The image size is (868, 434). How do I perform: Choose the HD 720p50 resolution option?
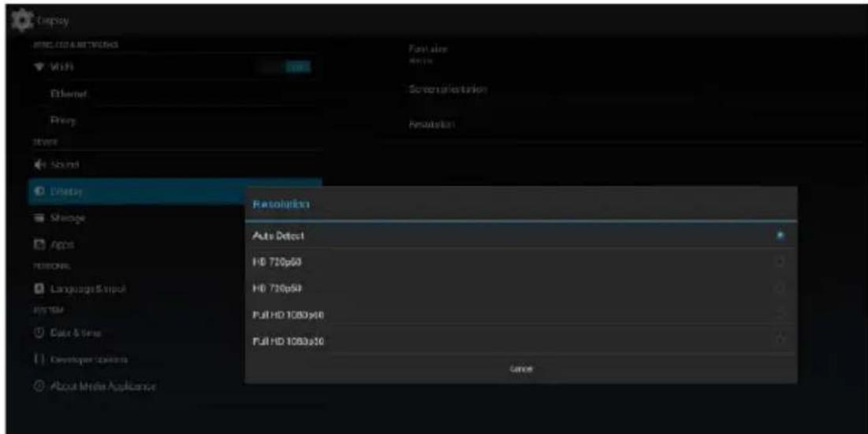pos(521,288)
